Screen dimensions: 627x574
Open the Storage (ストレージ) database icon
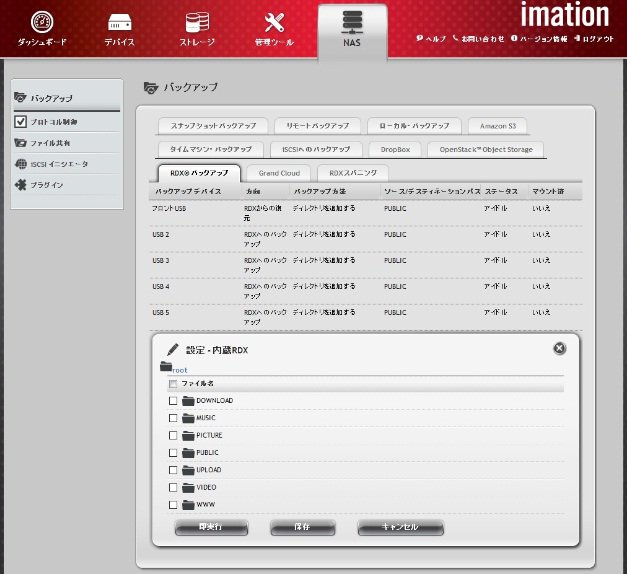pyautogui.click(x=197, y=22)
